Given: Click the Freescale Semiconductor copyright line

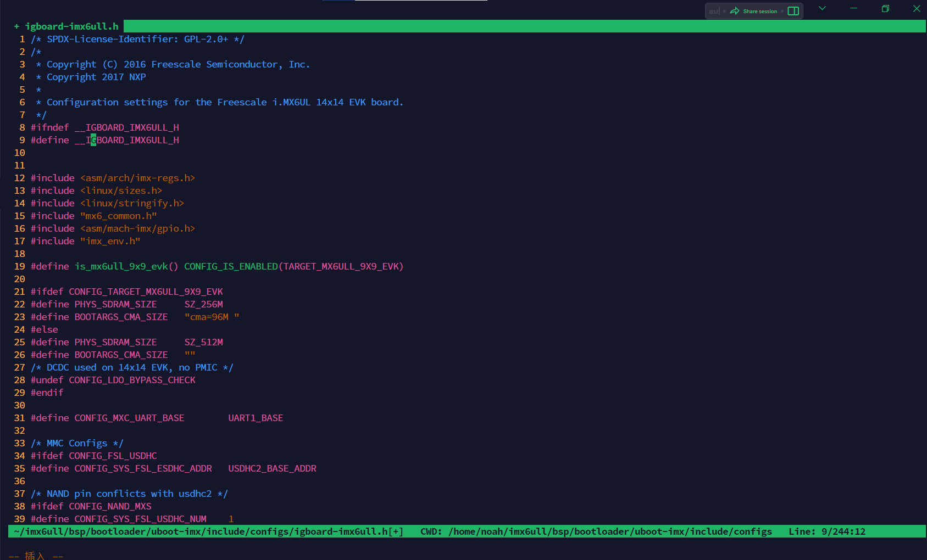Looking at the screenshot, I should 173,64.
